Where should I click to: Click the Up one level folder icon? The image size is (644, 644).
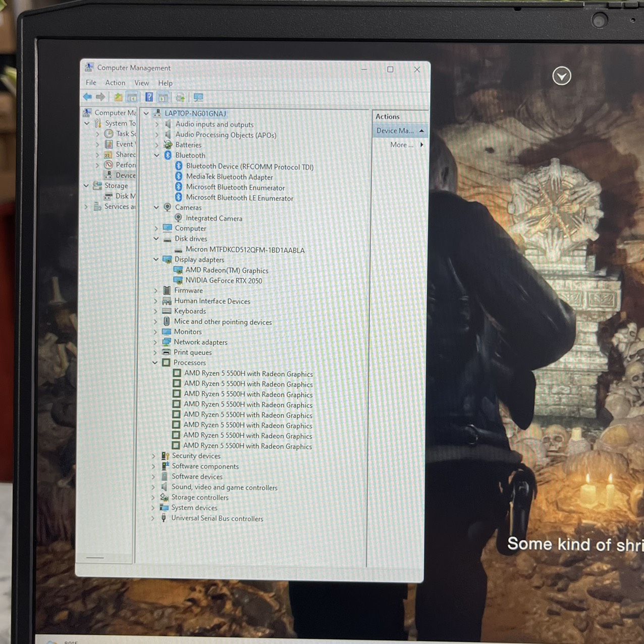point(118,97)
